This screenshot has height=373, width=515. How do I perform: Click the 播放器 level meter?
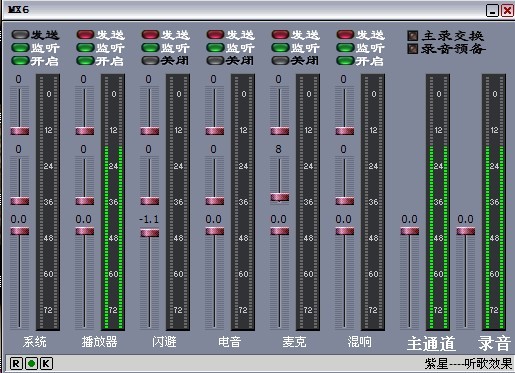coord(113,202)
